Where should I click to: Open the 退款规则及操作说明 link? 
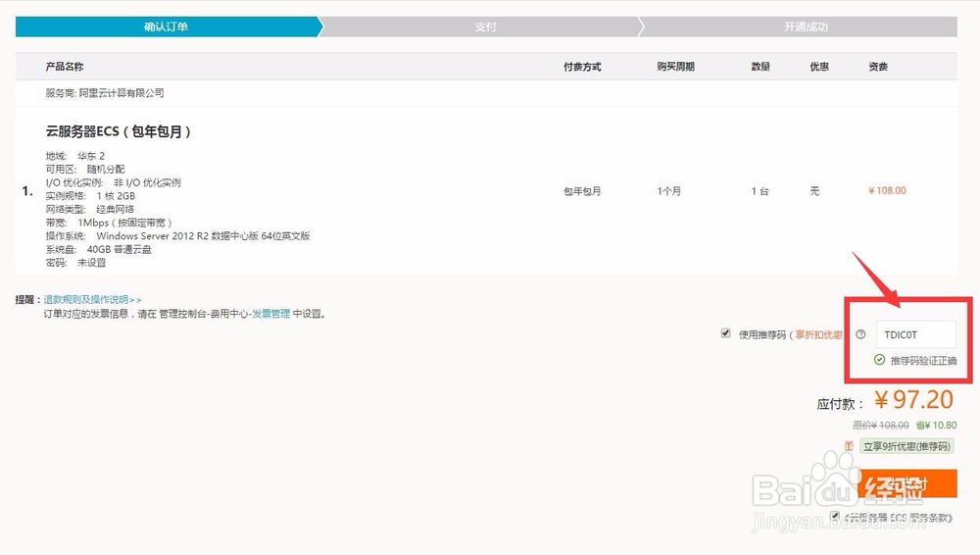[x=92, y=300]
